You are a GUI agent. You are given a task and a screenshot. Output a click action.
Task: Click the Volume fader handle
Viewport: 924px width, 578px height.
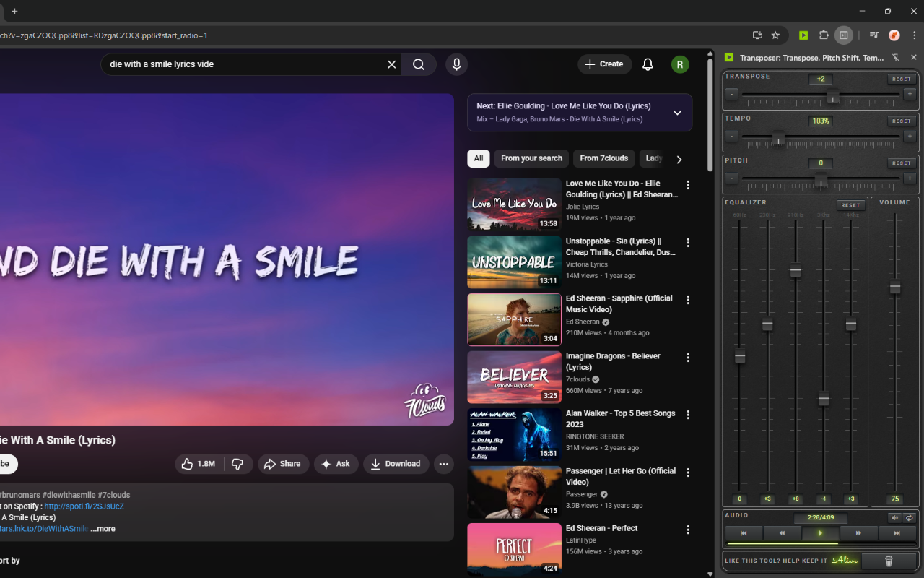(895, 288)
